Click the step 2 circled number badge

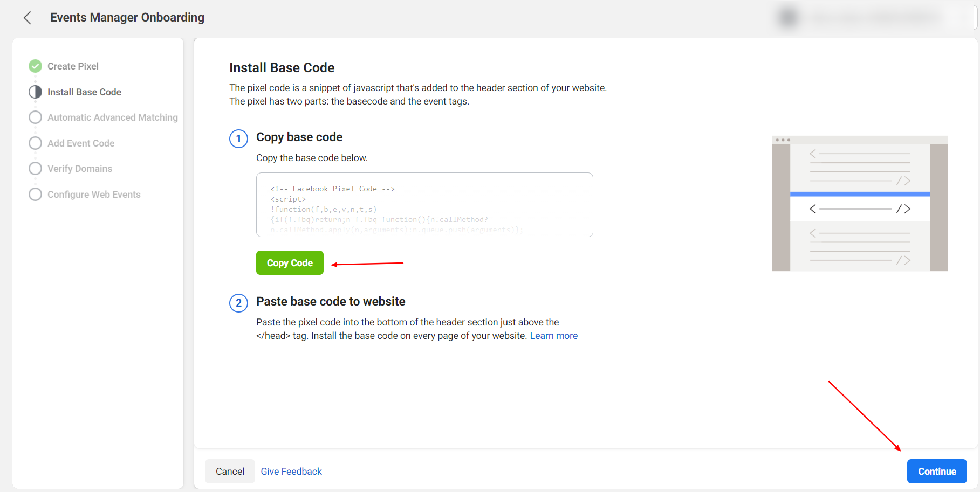click(238, 303)
